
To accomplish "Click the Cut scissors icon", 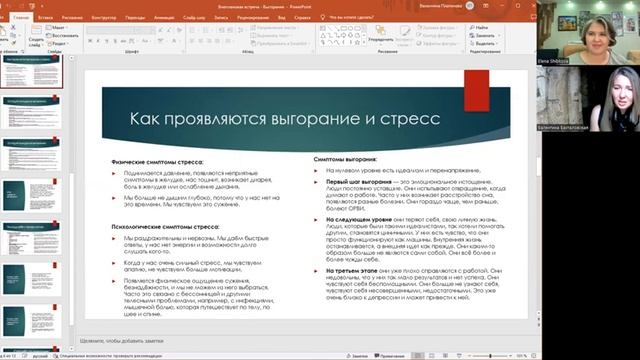I will (x=13, y=27).
